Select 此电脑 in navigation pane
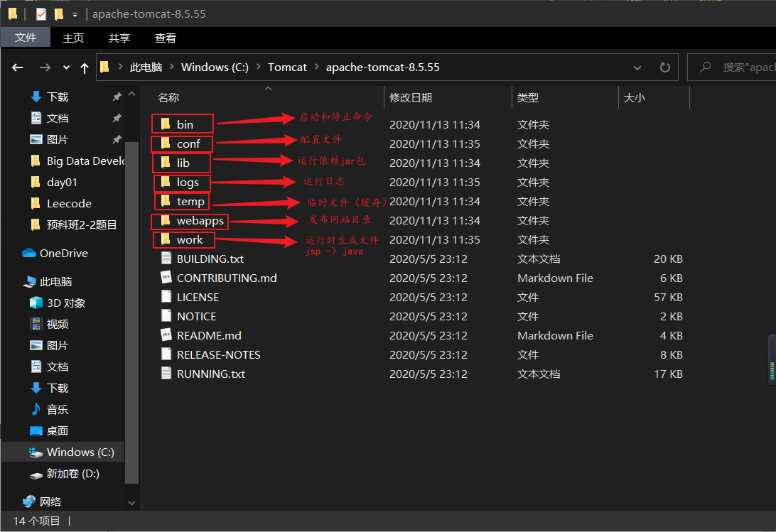This screenshot has height=532, width=776. tap(55, 281)
